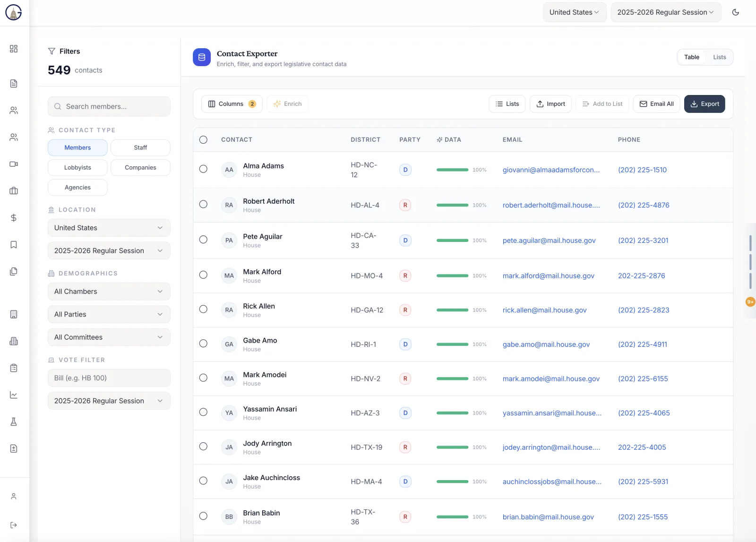Select Agencies contact type
The width and height of the screenshot is (756, 542).
[x=77, y=187]
